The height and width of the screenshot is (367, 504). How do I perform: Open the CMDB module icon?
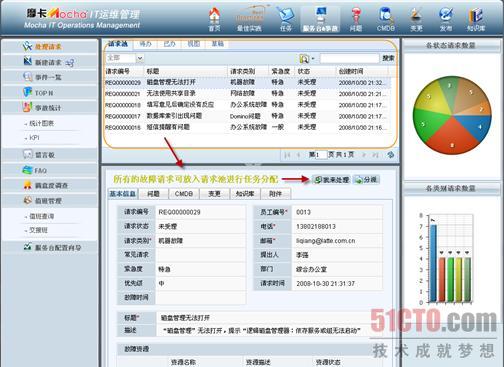[386, 20]
